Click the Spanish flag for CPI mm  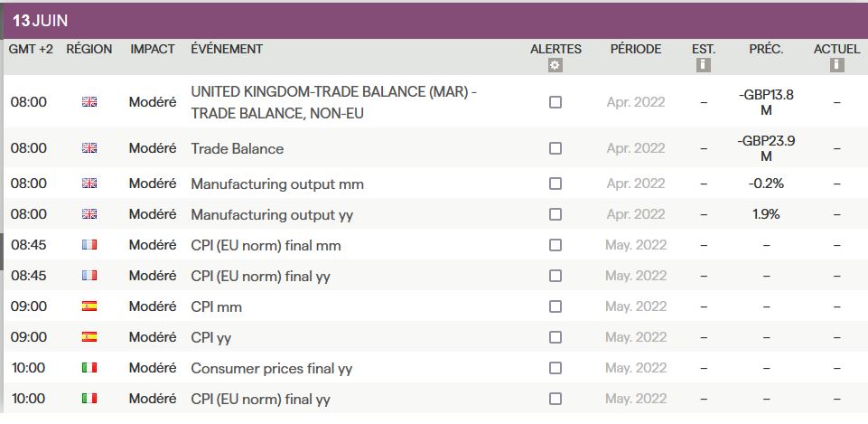click(x=89, y=306)
